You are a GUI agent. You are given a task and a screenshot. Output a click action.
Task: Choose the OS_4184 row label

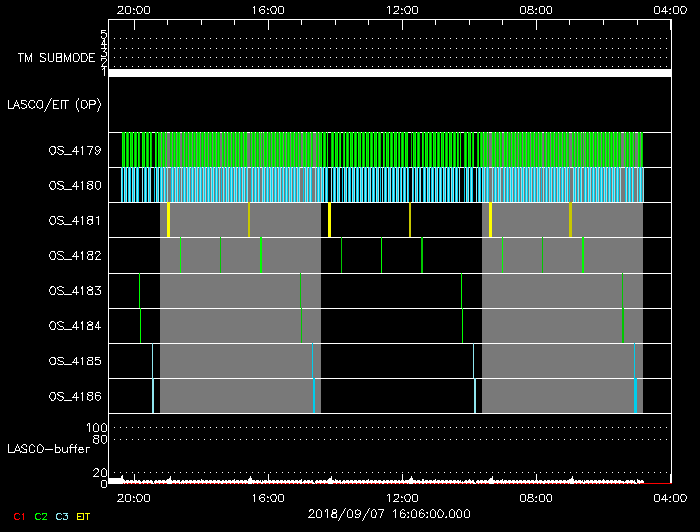pos(74,326)
